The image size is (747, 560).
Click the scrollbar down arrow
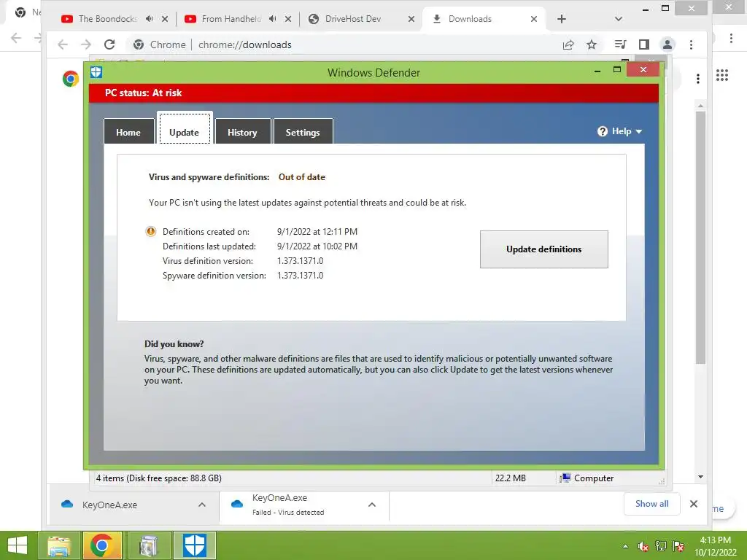(700, 477)
